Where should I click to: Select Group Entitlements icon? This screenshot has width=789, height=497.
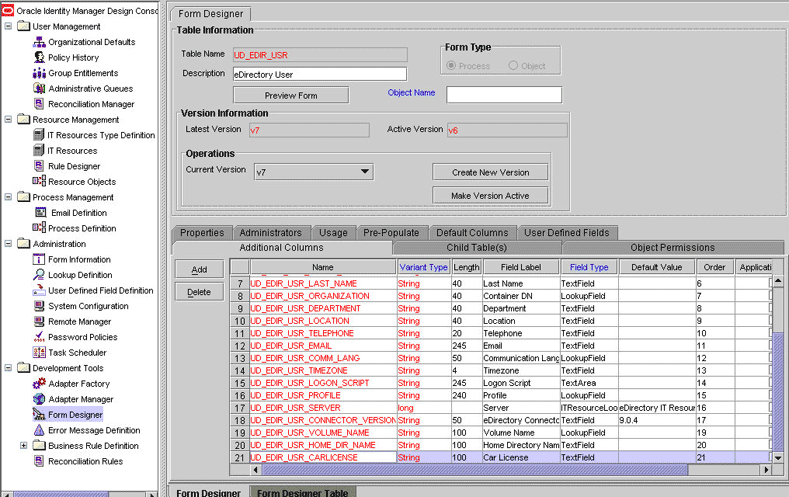39,73
